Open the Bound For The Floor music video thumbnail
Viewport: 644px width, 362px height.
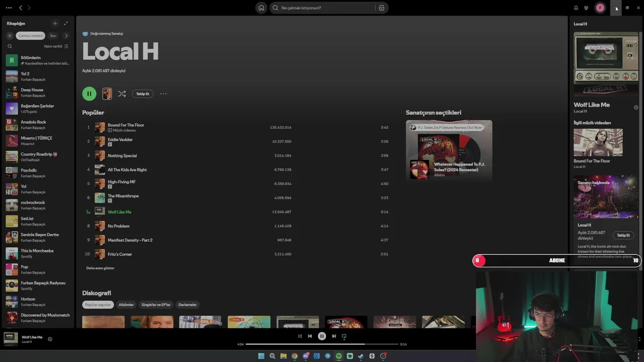point(598,142)
